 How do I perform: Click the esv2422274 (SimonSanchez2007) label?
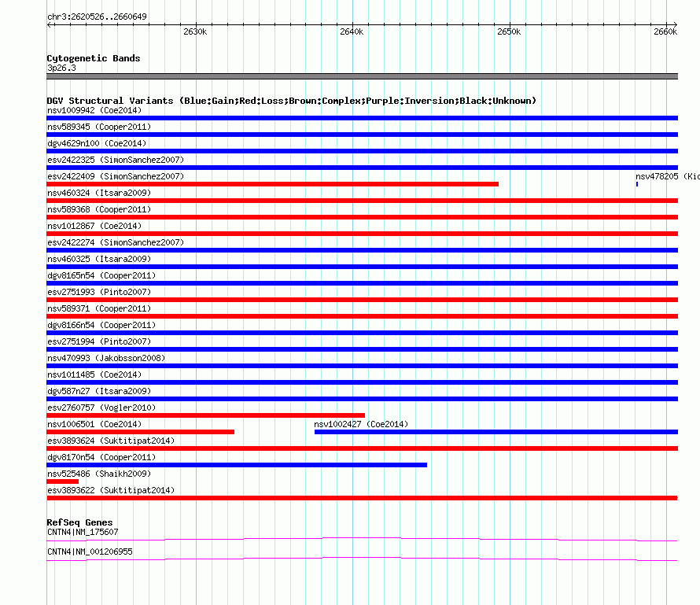point(116,242)
